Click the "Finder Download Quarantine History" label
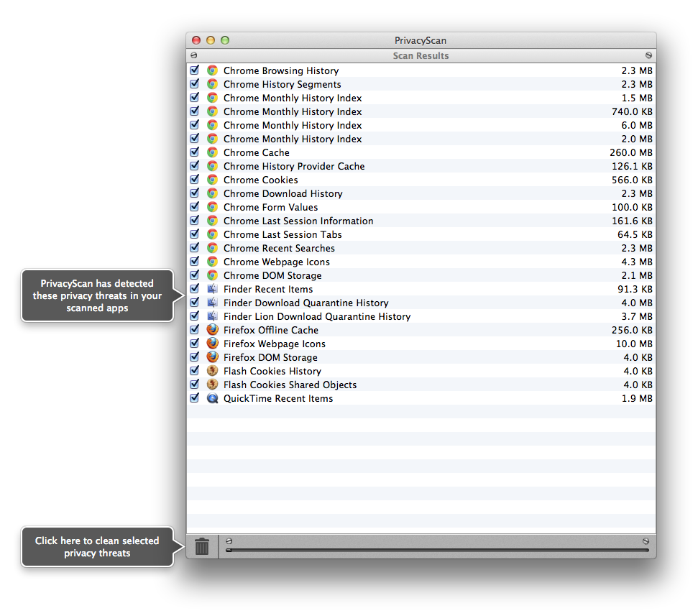This screenshot has height=616, width=698. click(x=306, y=303)
